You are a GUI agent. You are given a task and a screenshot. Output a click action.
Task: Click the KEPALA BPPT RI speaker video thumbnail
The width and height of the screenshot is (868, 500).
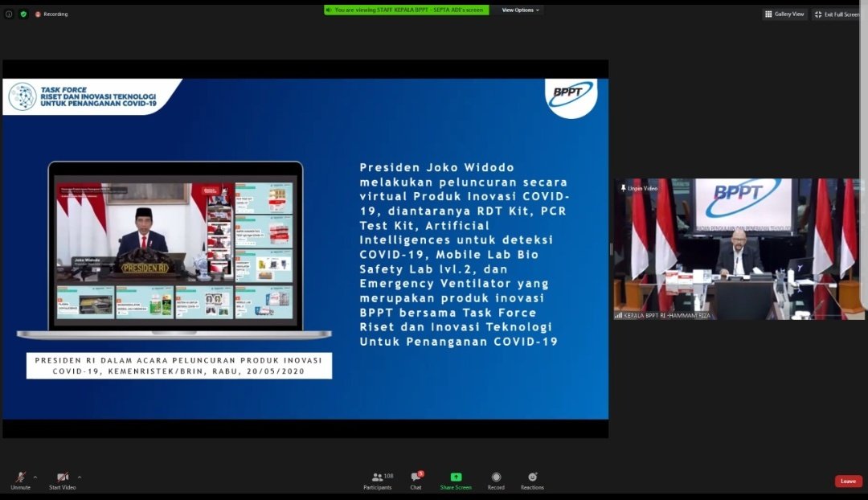[739, 248]
